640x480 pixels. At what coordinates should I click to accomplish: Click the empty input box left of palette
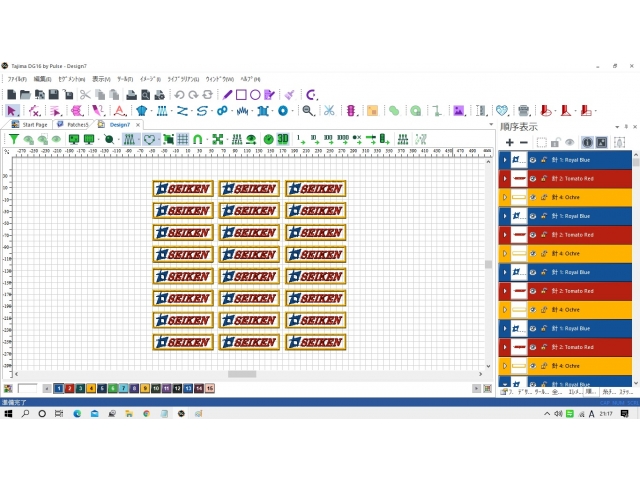click(x=27, y=388)
